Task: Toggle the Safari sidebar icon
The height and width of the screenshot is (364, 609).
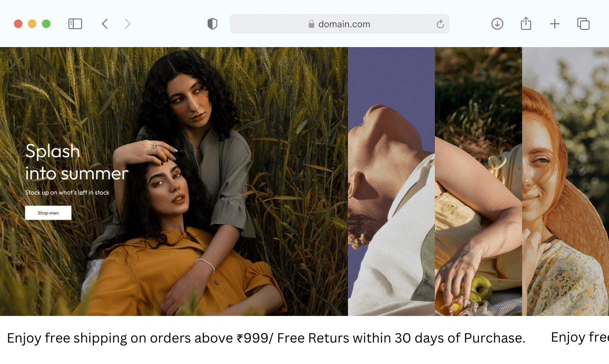Action: coord(75,24)
